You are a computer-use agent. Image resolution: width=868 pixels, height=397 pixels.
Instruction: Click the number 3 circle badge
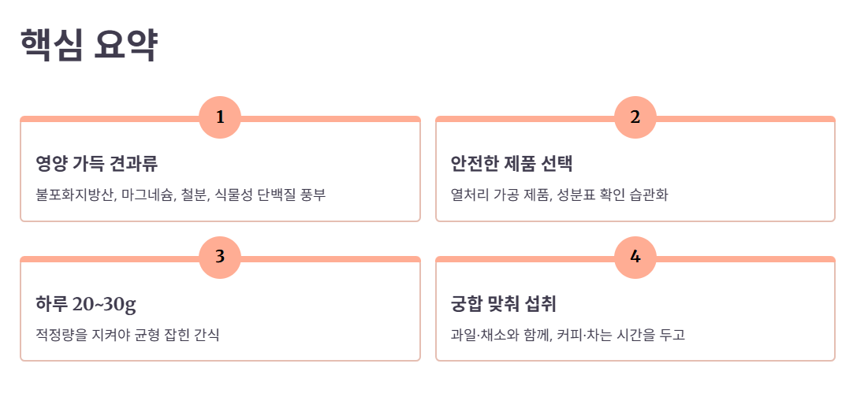[x=220, y=258]
